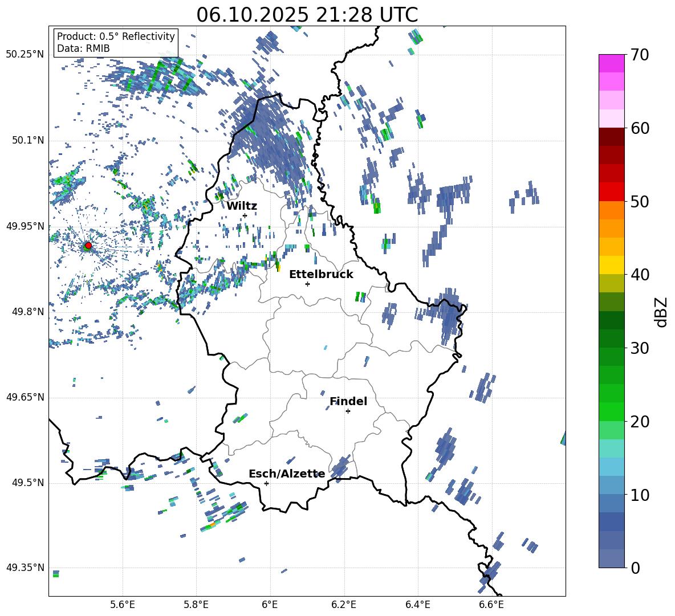Click the Data: RMIB text
This screenshot has width=675, height=616.
(x=83, y=48)
